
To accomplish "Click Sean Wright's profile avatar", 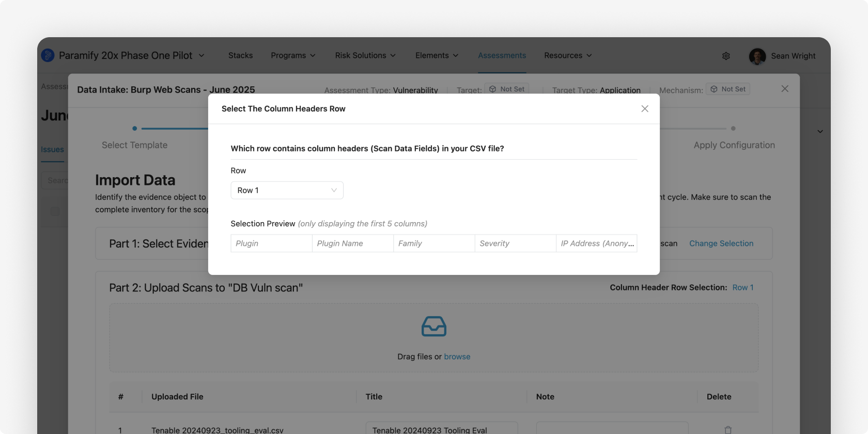I will (x=757, y=56).
